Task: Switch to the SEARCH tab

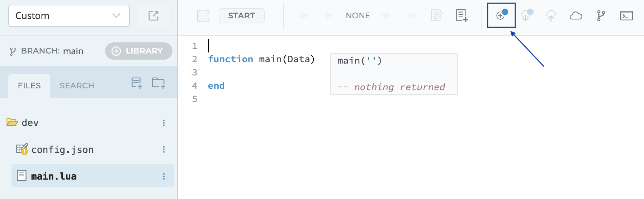Action: point(77,85)
